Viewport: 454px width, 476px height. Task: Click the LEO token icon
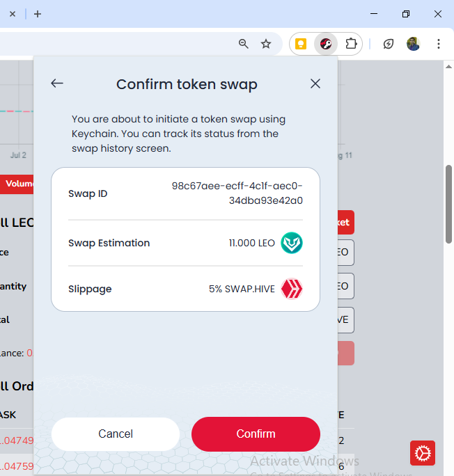pyautogui.click(x=292, y=243)
